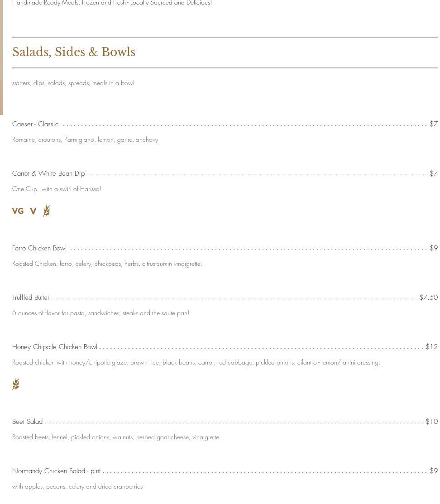This screenshot has width=440, height=504.
Task: Select Normandy Chicken Salad - pint
Action: [x=56, y=471]
